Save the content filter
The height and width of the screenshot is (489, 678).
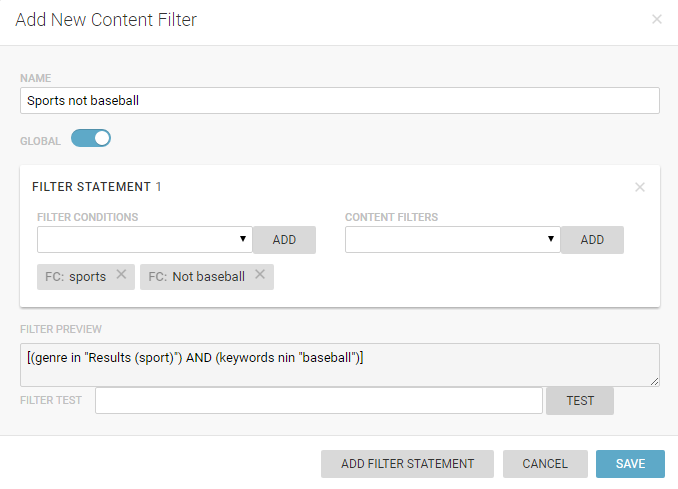(x=630, y=464)
